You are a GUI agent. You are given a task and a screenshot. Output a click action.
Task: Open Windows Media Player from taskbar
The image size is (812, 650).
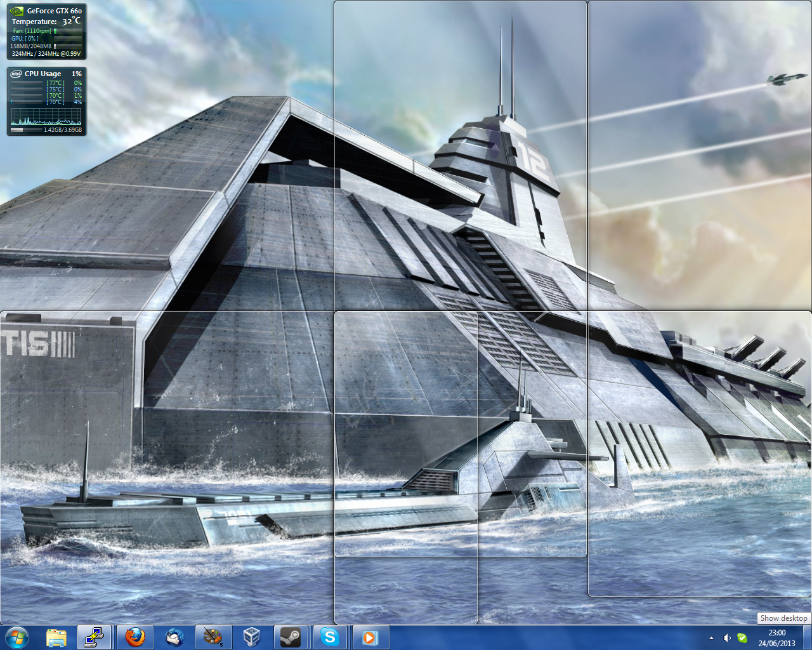click(x=369, y=637)
